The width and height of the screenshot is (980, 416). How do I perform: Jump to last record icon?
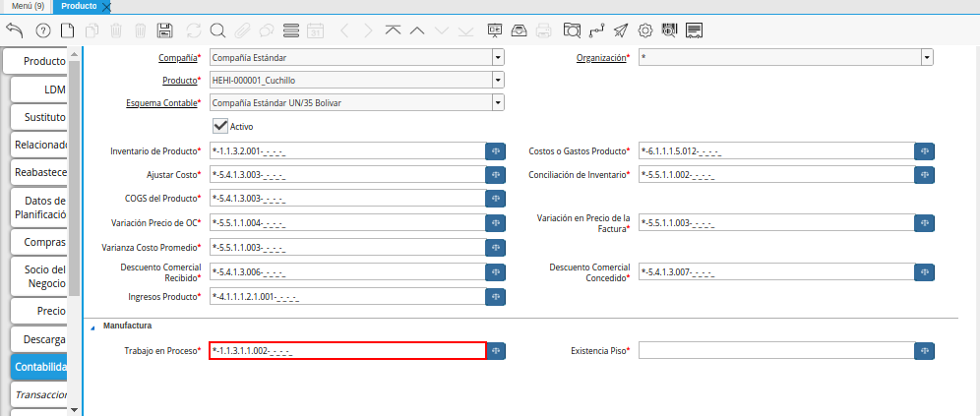[465, 30]
